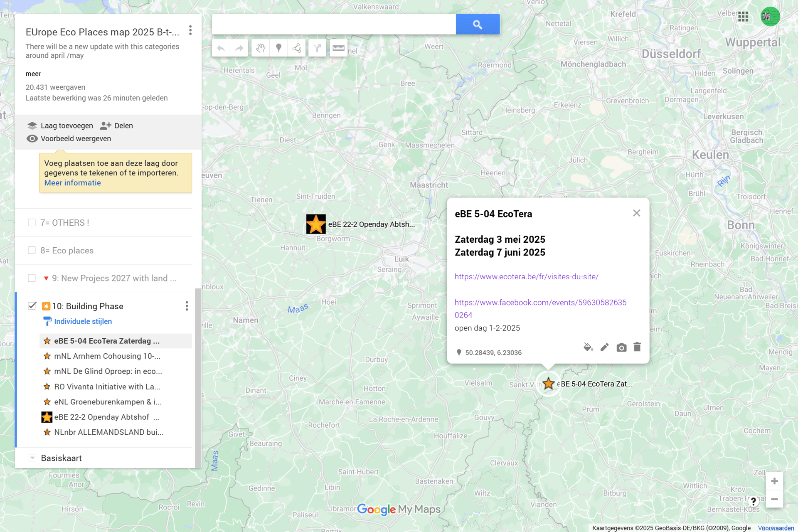Open Building Phase layer options menu

[187, 306]
